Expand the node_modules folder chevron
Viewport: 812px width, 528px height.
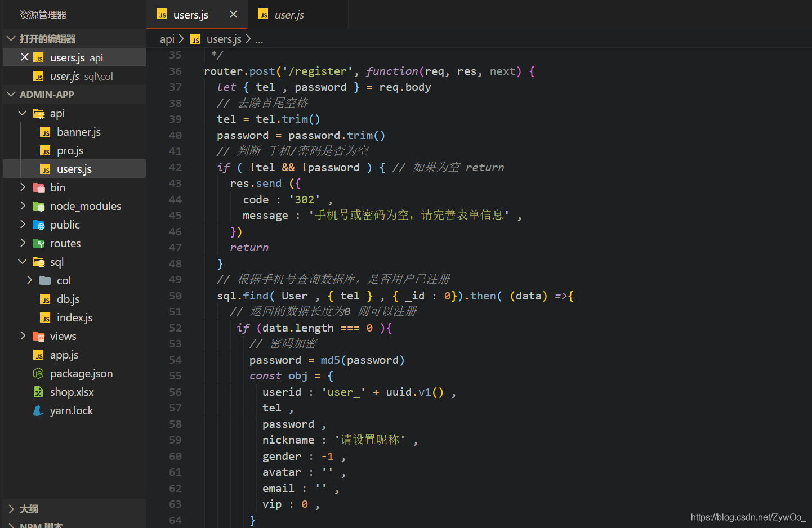point(23,205)
